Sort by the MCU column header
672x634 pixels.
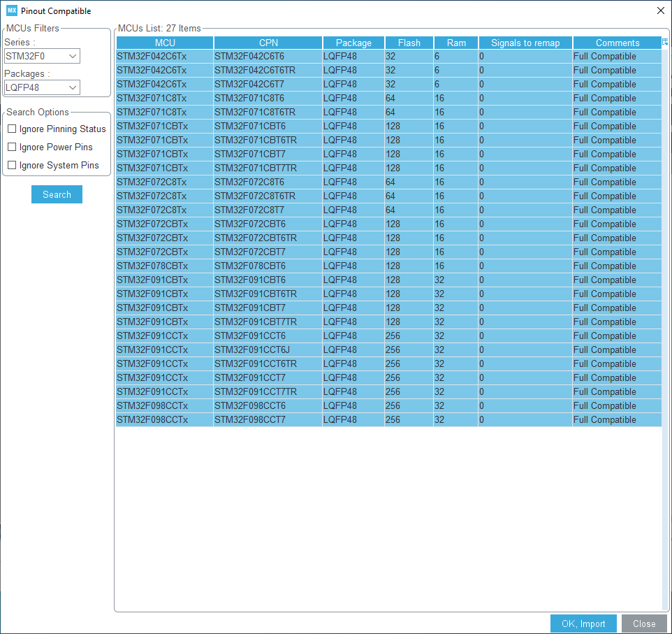pyautogui.click(x=165, y=43)
